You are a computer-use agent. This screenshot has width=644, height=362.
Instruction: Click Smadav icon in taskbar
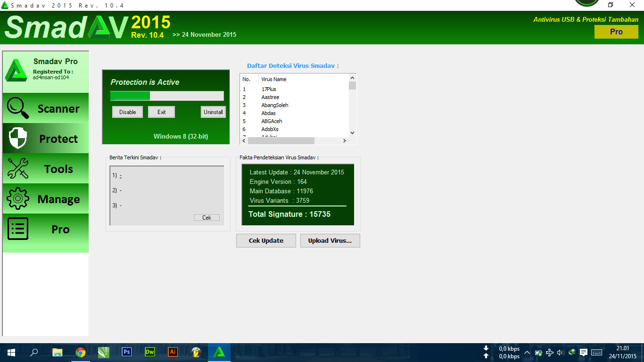pyautogui.click(x=219, y=353)
